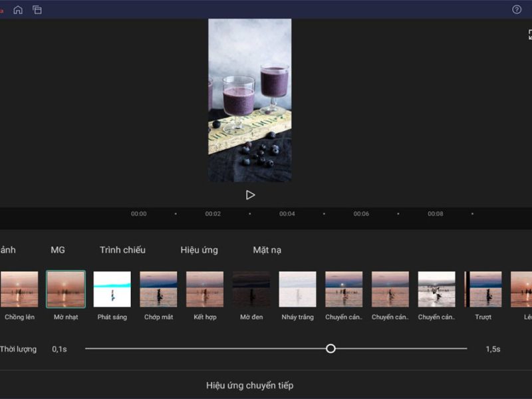Open the Trình chiếu tab
Image resolution: width=532 pixels, height=399 pixels.
pyautogui.click(x=122, y=250)
